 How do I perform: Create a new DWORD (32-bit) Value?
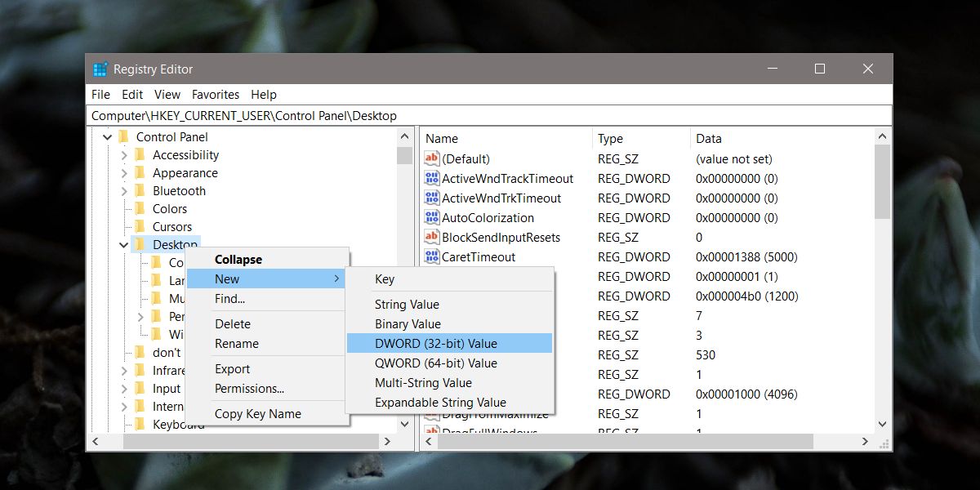pos(449,343)
